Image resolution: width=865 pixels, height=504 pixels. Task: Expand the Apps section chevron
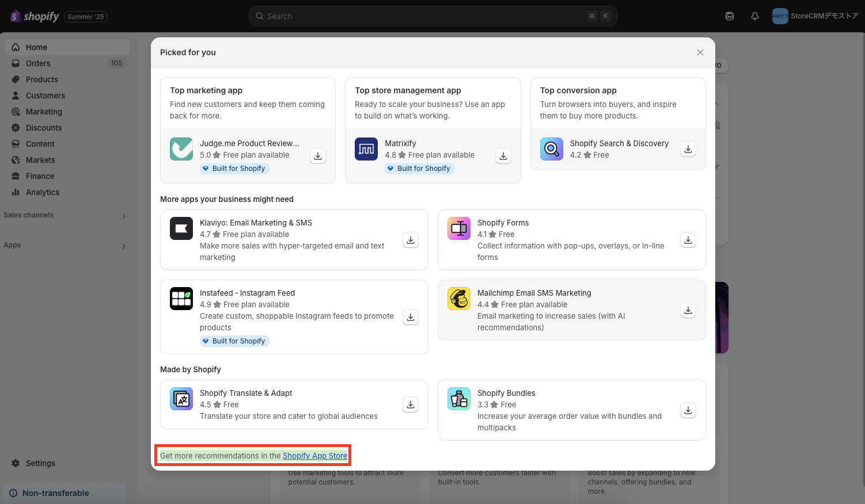[x=124, y=246]
